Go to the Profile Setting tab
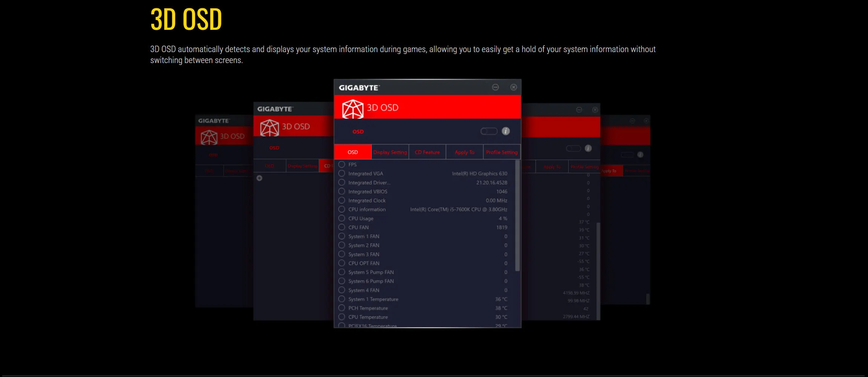The width and height of the screenshot is (868, 377). click(502, 152)
